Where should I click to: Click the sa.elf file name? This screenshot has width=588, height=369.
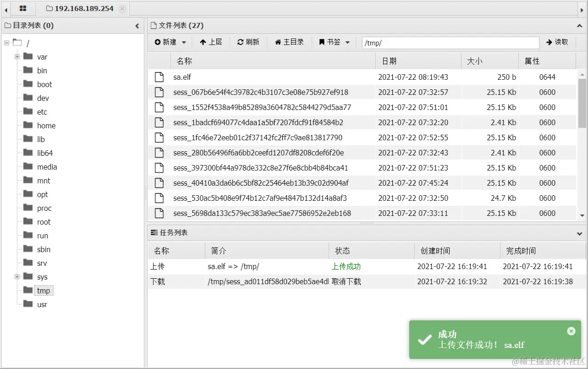pos(182,77)
